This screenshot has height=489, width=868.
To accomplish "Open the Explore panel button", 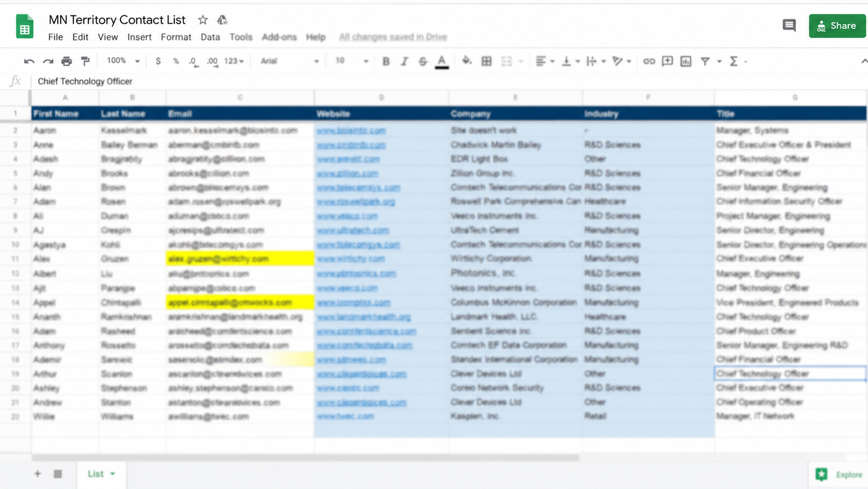I will point(838,474).
